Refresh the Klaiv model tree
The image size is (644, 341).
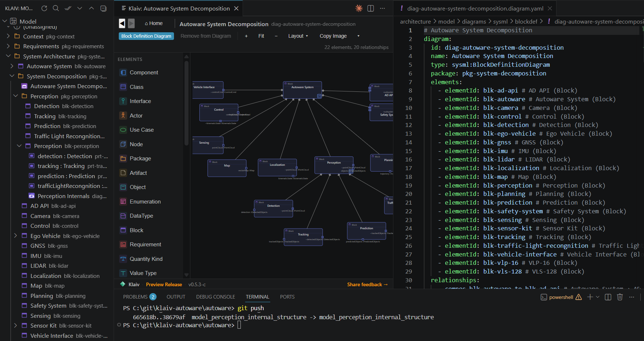[x=44, y=8]
